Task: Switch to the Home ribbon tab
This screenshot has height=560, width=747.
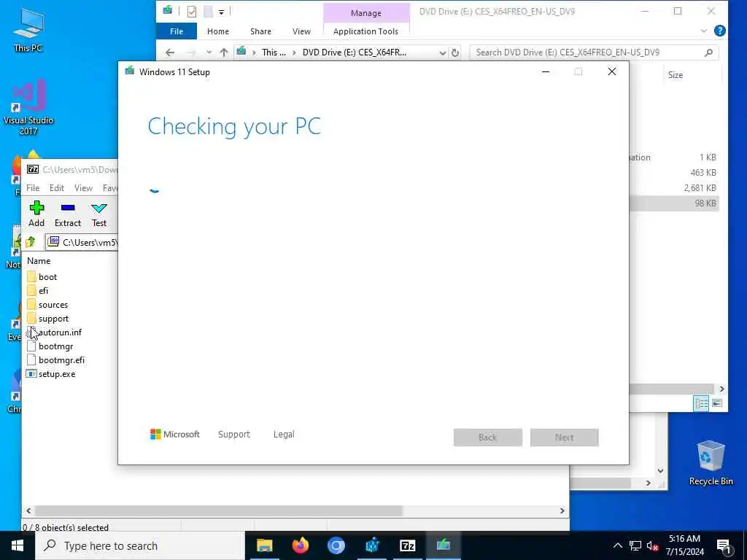Action: click(x=218, y=31)
